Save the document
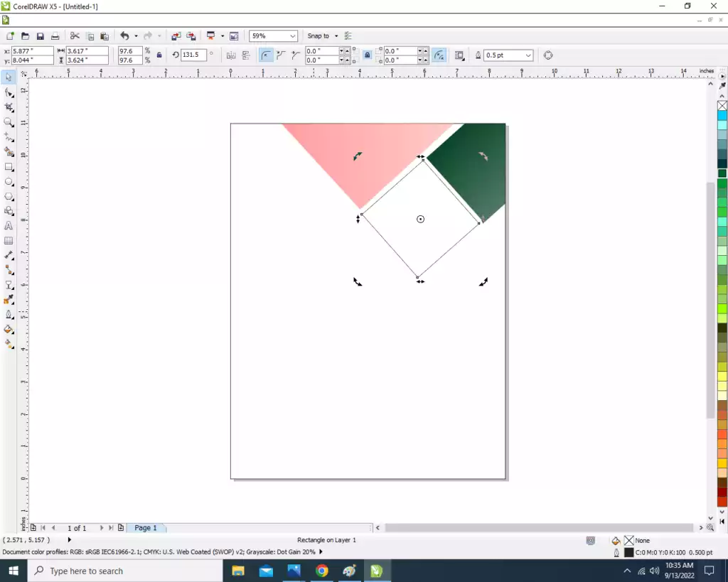This screenshot has width=728, height=582. coord(41,36)
